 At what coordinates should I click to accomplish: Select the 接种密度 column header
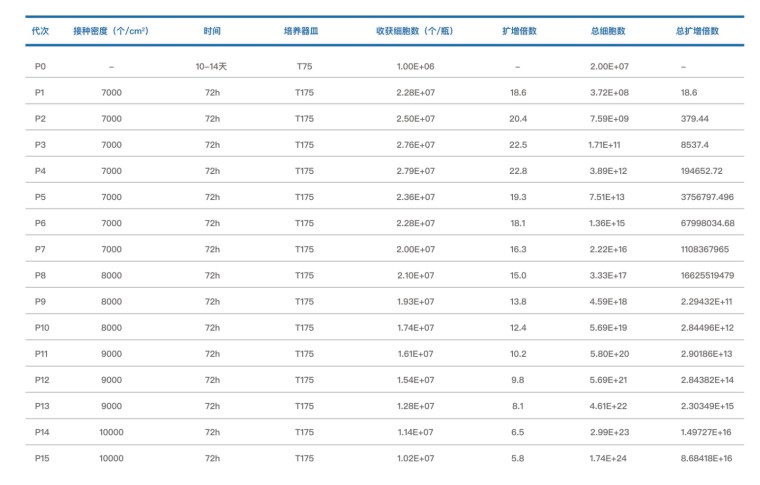[111, 31]
